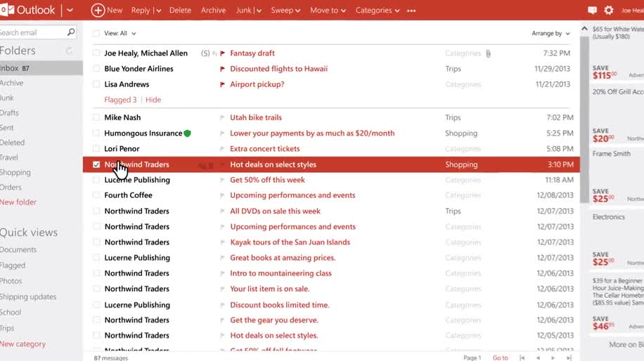Flag the Get 50% off this week email
This screenshot has height=361, width=644.
point(222,180)
